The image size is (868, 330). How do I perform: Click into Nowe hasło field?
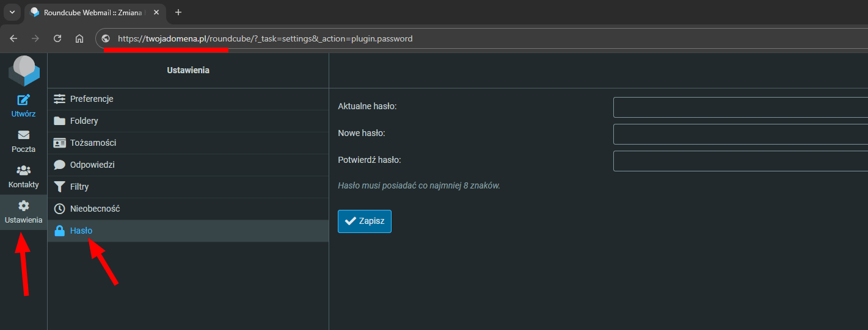coord(740,134)
